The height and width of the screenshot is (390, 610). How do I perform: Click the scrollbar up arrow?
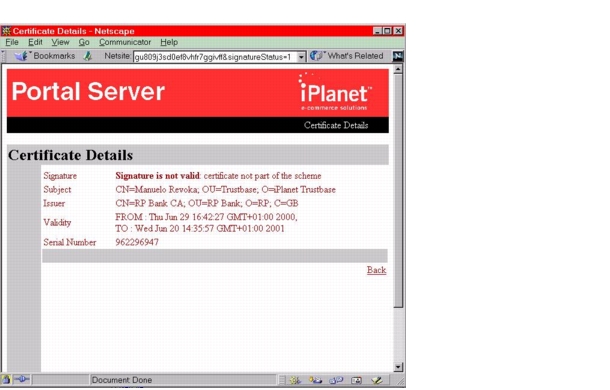pyautogui.click(x=398, y=70)
